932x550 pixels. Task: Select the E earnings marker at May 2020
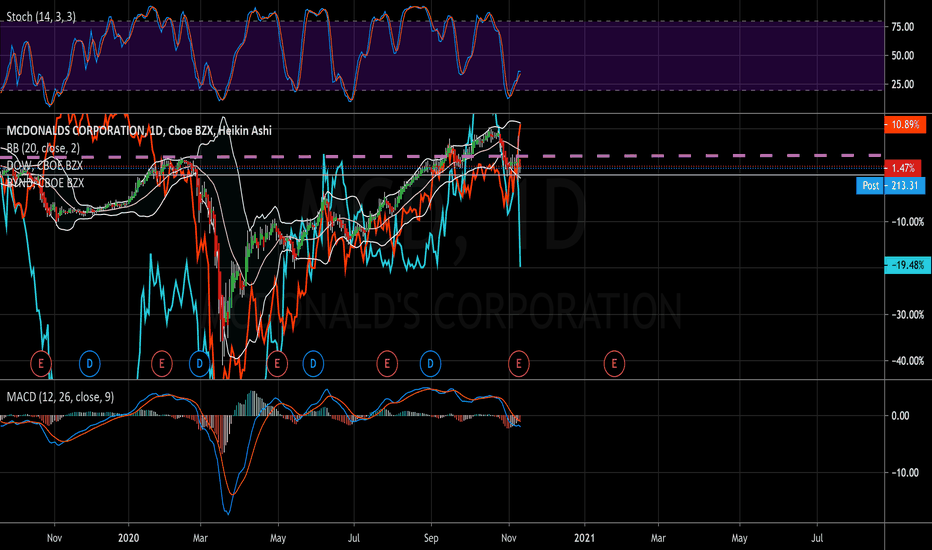[x=277, y=363]
